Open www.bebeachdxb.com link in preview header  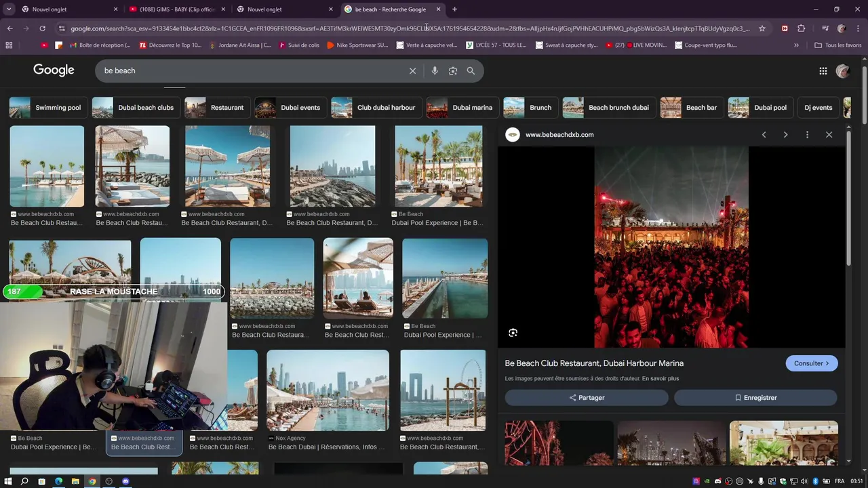click(x=559, y=135)
